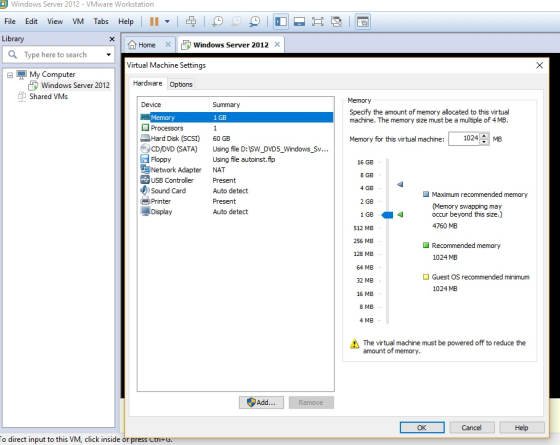Click 'Using file autoinst.flp' summary
This screenshot has height=445, width=560.
pyautogui.click(x=244, y=159)
